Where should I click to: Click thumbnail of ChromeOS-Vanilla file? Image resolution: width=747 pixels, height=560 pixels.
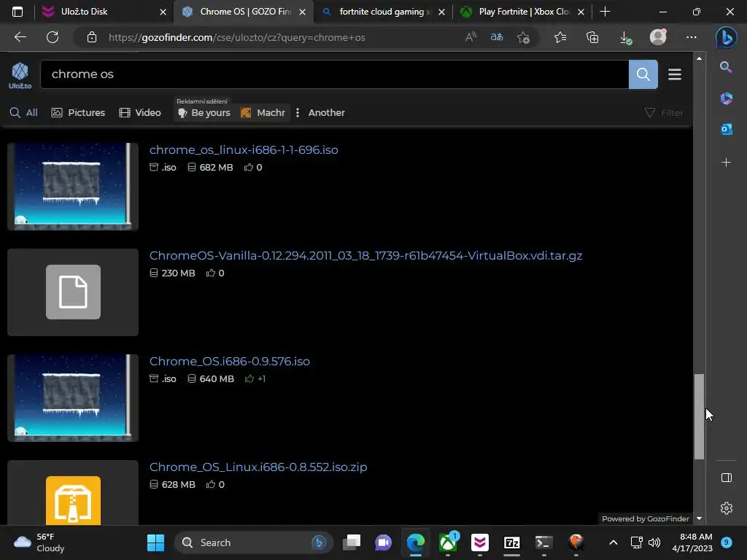pyautogui.click(x=73, y=292)
